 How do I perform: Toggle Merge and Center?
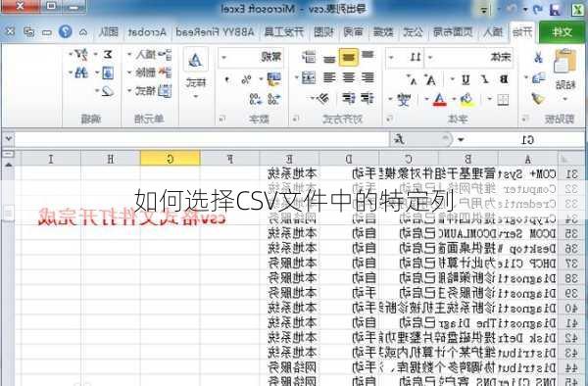pos(309,78)
